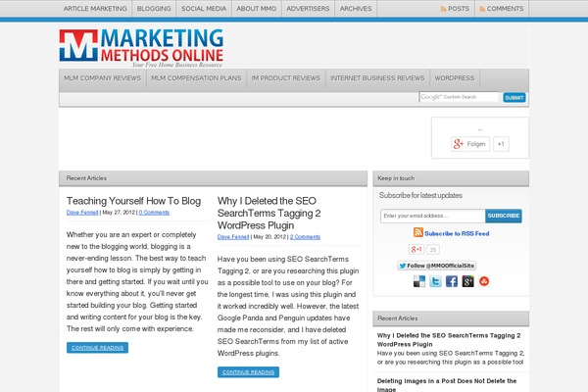The image size is (588, 392).
Task: Click the g+1 button in sidebar
Action: [x=416, y=250]
